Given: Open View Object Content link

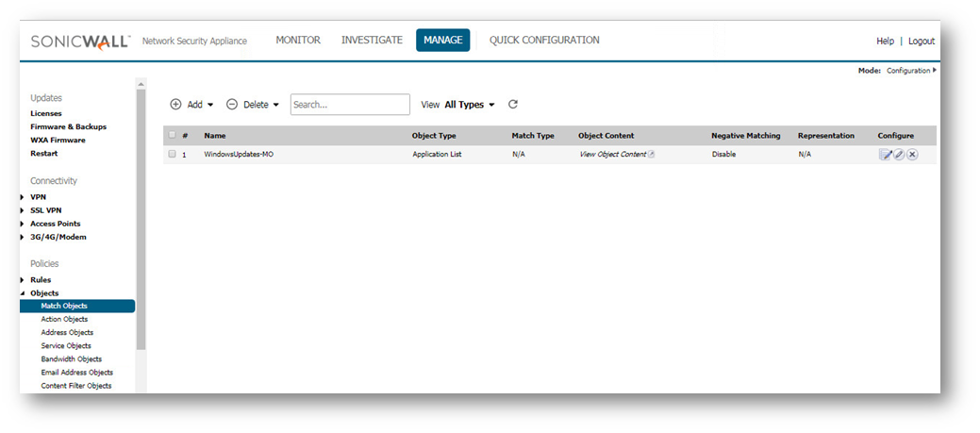Looking at the screenshot, I should [x=612, y=155].
